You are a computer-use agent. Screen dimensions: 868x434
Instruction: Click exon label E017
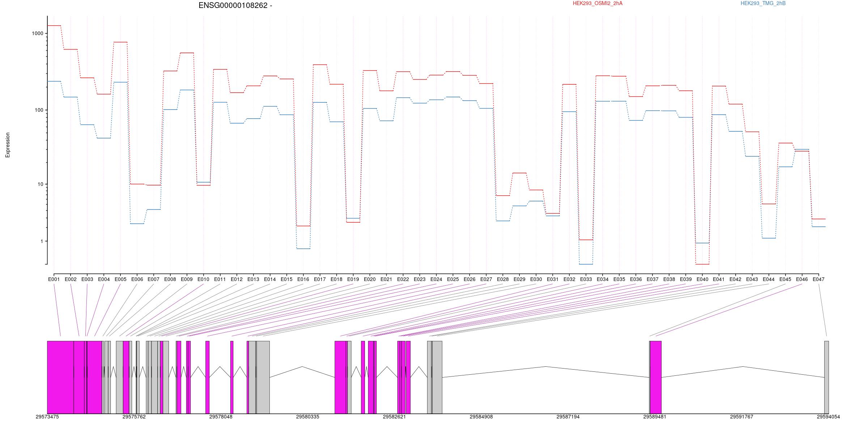point(320,279)
